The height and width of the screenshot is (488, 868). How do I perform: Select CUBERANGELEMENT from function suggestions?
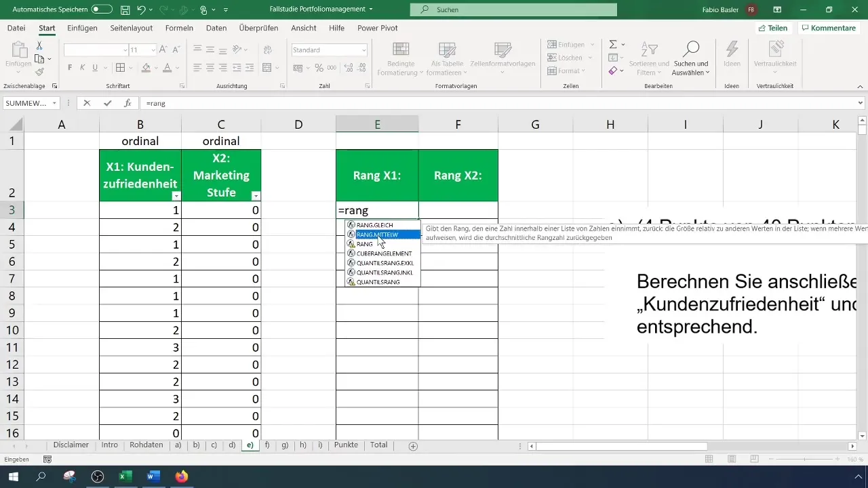[382, 253]
